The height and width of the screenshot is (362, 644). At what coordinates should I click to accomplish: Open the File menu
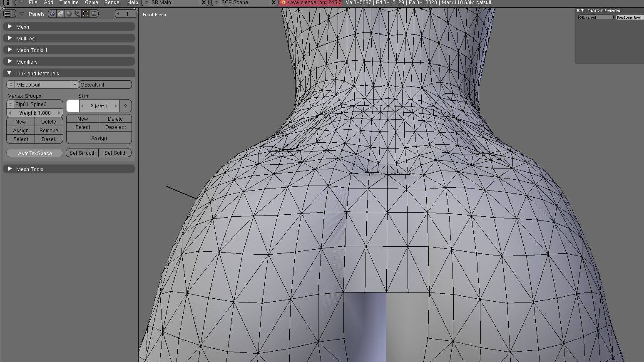33,2
